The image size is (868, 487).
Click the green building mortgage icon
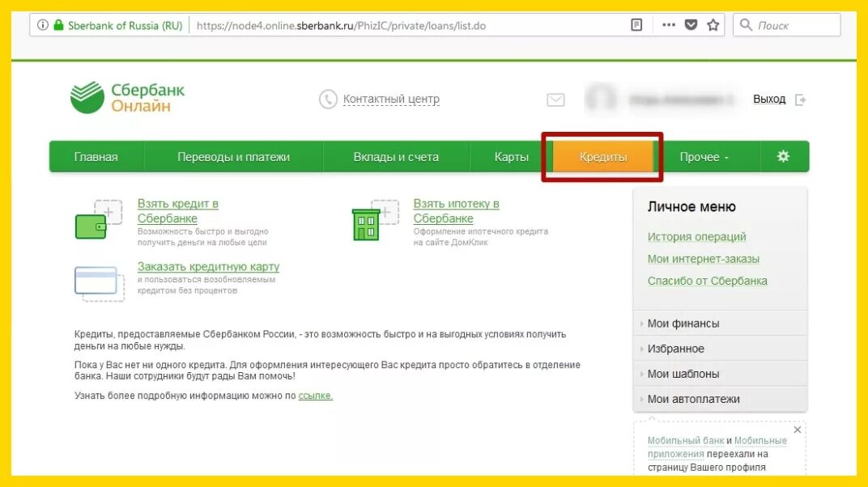[375, 220]
